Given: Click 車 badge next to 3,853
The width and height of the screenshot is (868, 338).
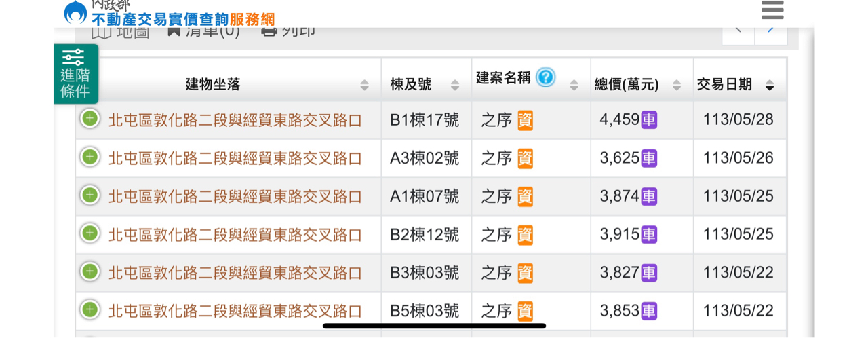Looking at the screenshot, I should pyautogui.click(x=649, y=311).
